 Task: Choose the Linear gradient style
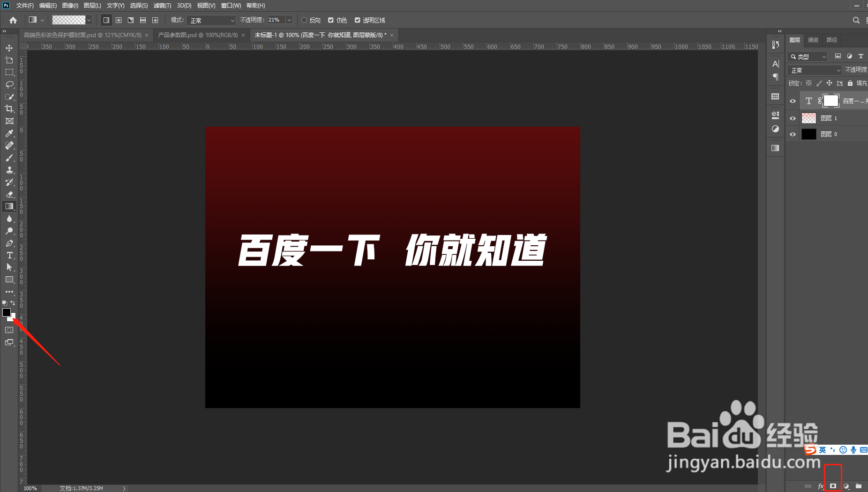coord(106,20)
